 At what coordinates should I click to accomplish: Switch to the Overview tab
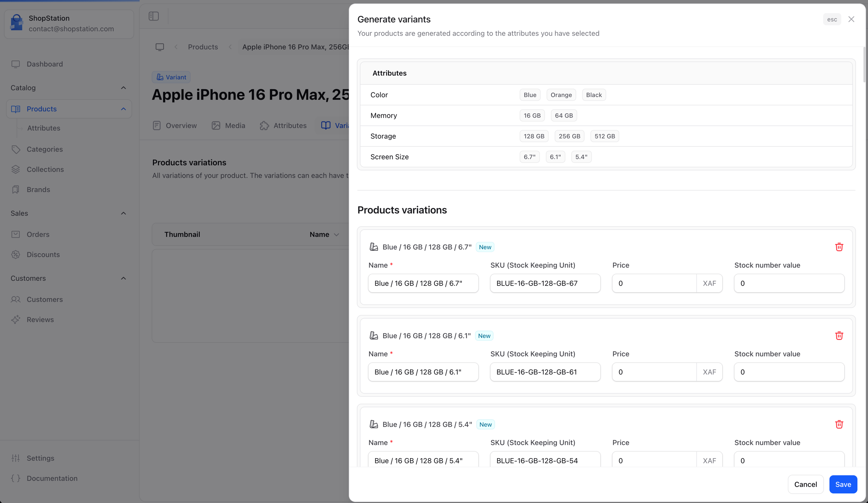[x=175, y=125]
